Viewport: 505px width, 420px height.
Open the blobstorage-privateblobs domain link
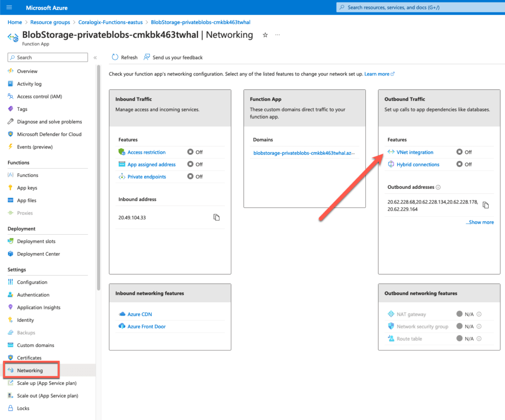coord(304,153)
